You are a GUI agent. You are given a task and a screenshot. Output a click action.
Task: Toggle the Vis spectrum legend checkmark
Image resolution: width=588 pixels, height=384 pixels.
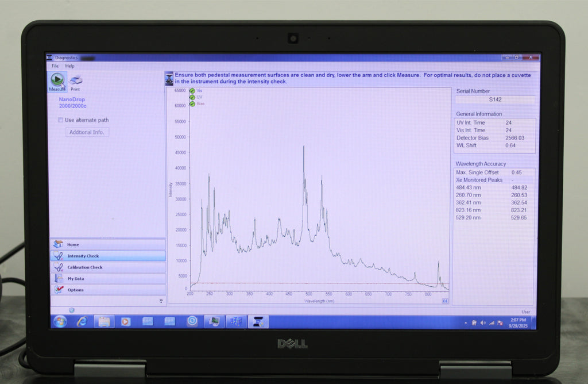click(x=192, y=90)
